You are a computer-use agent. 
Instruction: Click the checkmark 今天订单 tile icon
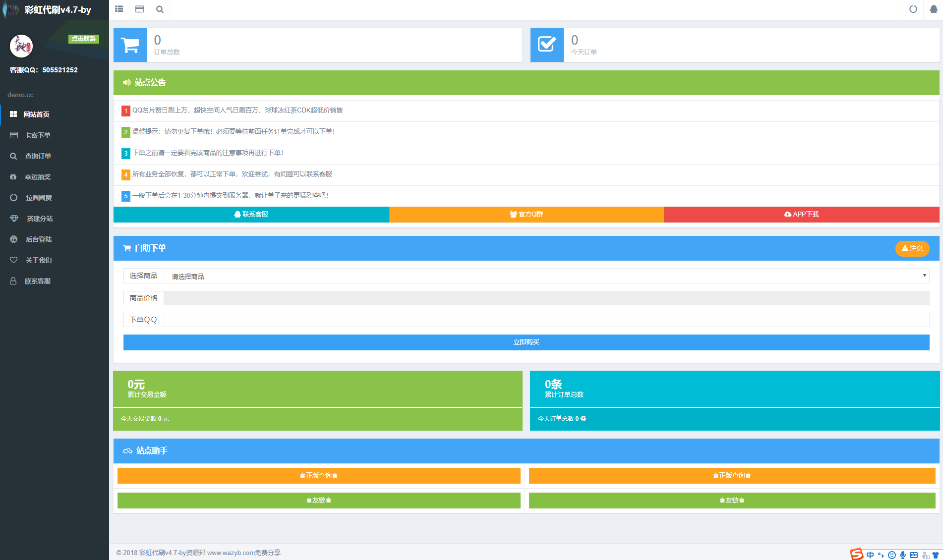[x=547, y=45]
